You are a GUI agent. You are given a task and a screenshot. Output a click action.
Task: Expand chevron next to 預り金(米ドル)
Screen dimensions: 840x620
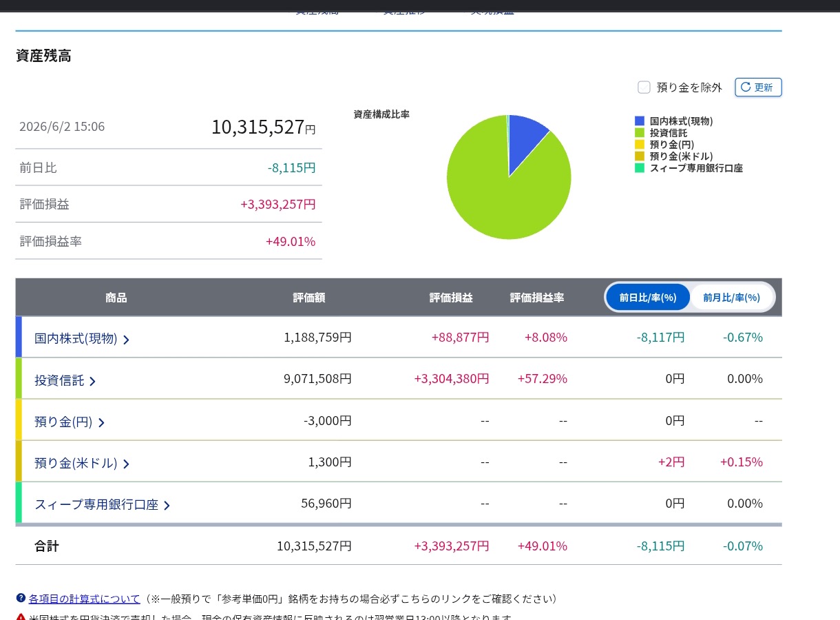[126, 464]
